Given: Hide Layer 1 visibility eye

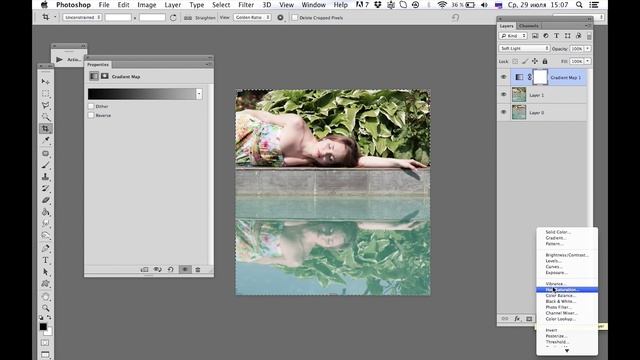Looking at the screenshot, I should pyautogui.click(x=504, y=95).
